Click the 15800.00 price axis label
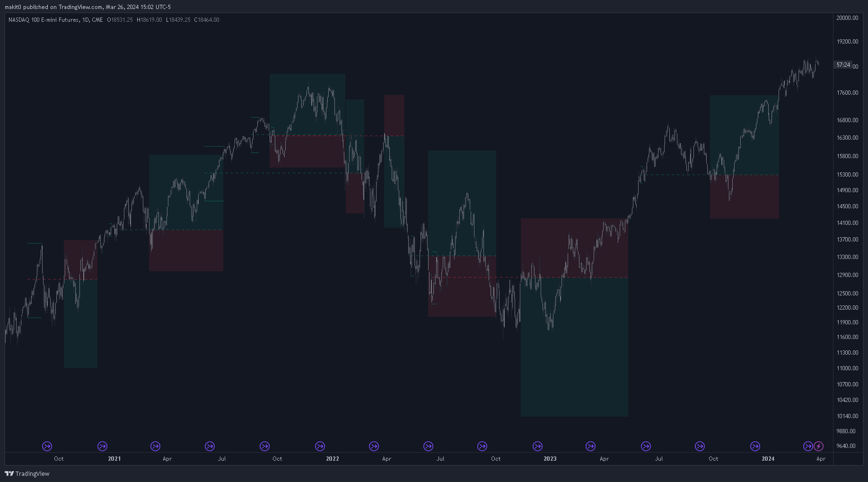 tap(847, 156)
